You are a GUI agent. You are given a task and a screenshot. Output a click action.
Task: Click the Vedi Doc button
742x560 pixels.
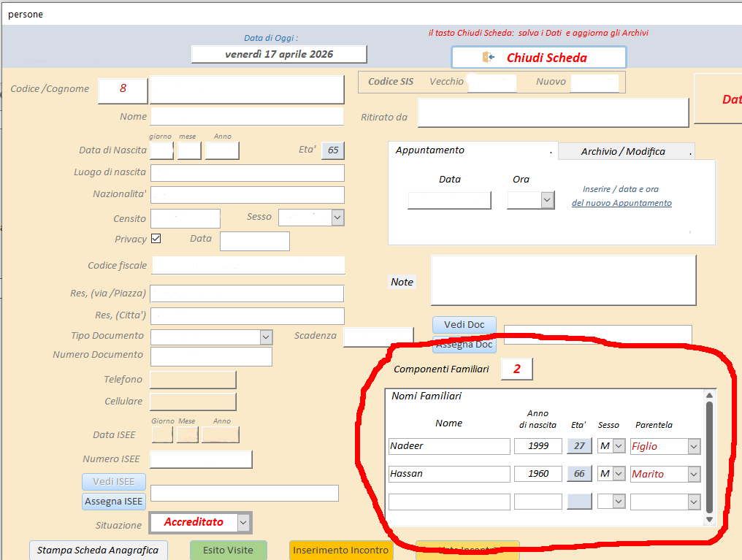click(x=464, y=325)
